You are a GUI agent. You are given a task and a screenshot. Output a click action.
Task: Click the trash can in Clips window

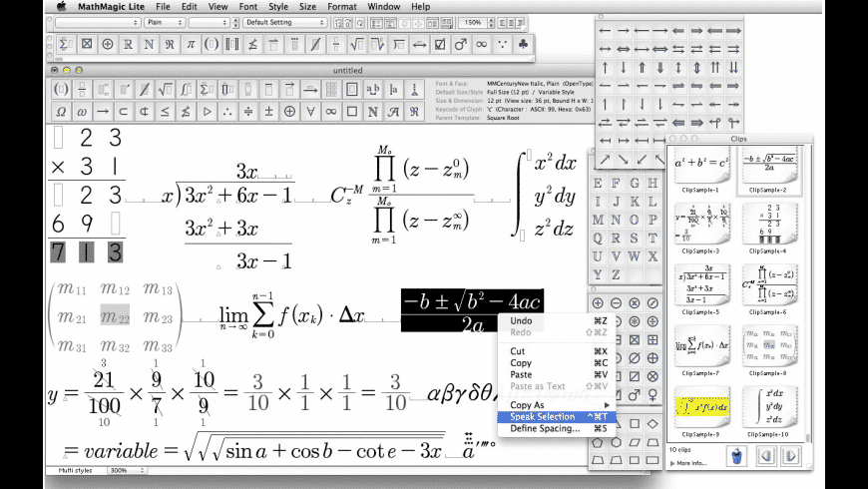pyautogui.click(x=737, y=456)
